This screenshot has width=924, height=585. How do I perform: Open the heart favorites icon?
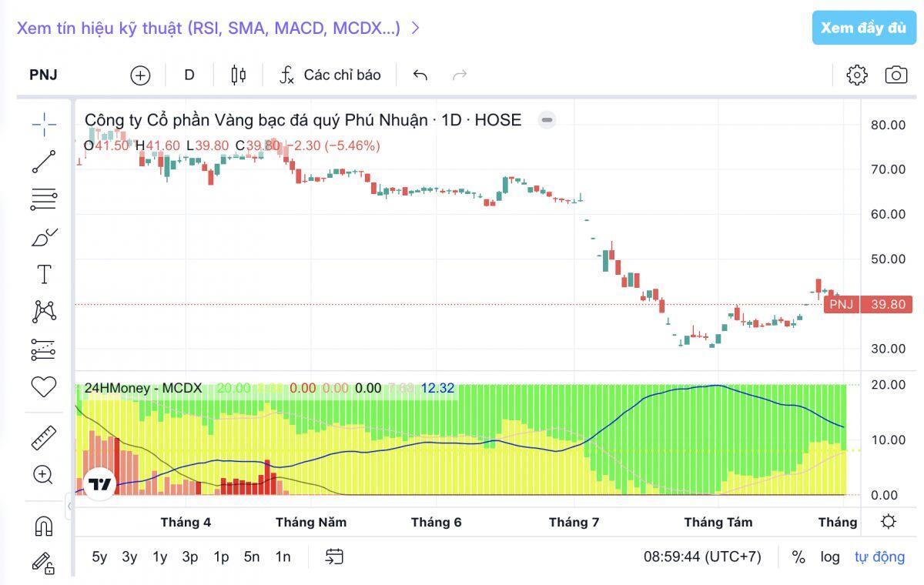(44, 386)
